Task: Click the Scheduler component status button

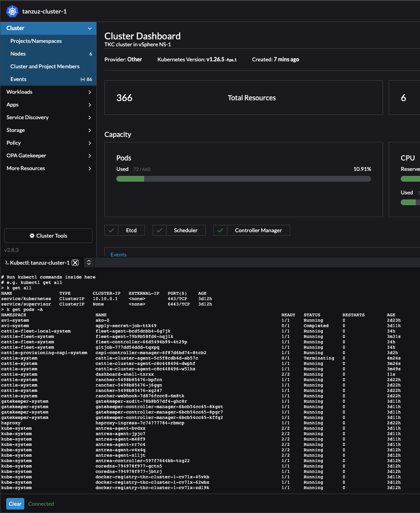Action: click(179, 230)
